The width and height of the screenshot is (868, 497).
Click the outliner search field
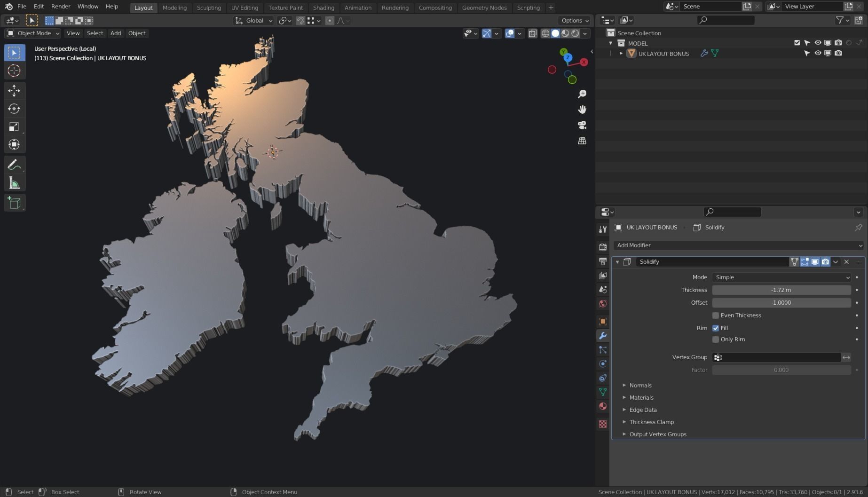pos(726,20)
